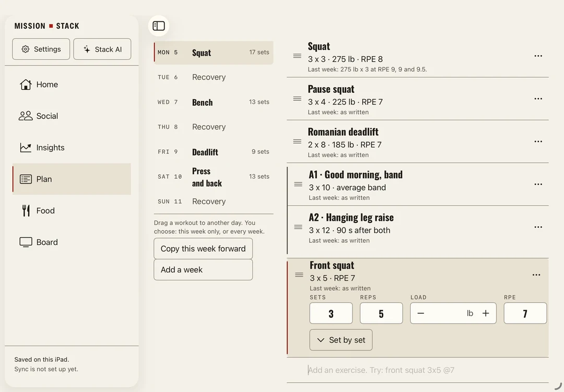Click the Home house icon
Image resolution: width=564 pixels, height=392 pixels.
26,85
